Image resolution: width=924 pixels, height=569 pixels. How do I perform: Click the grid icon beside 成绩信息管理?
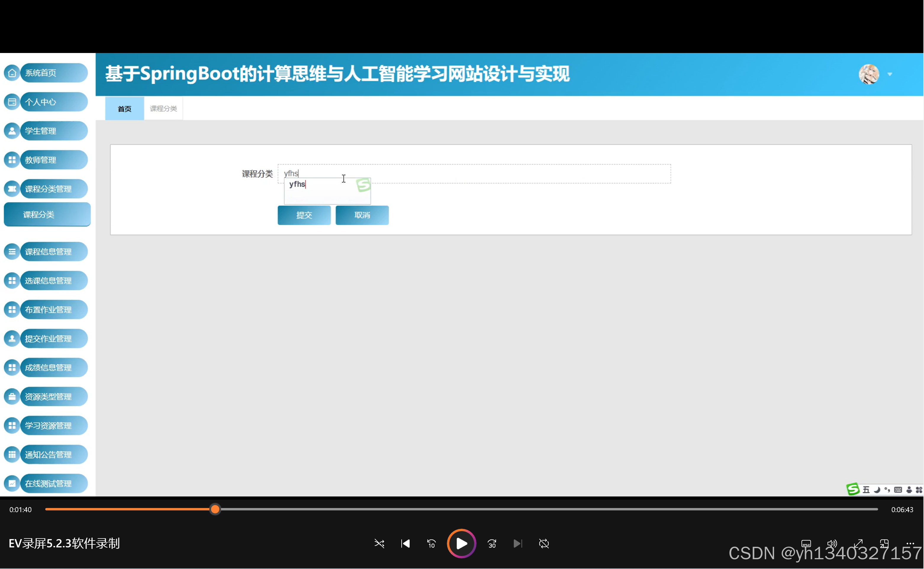[12, 368]
